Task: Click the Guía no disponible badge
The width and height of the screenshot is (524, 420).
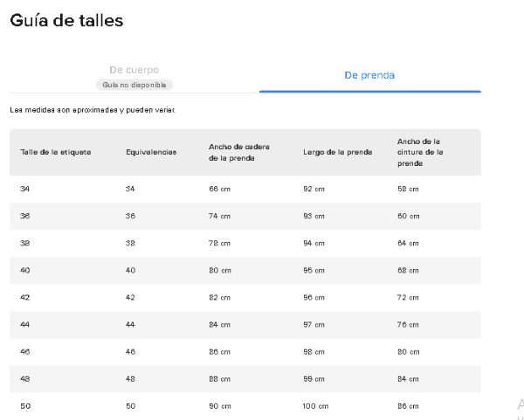Action: [x=134, y=85]
